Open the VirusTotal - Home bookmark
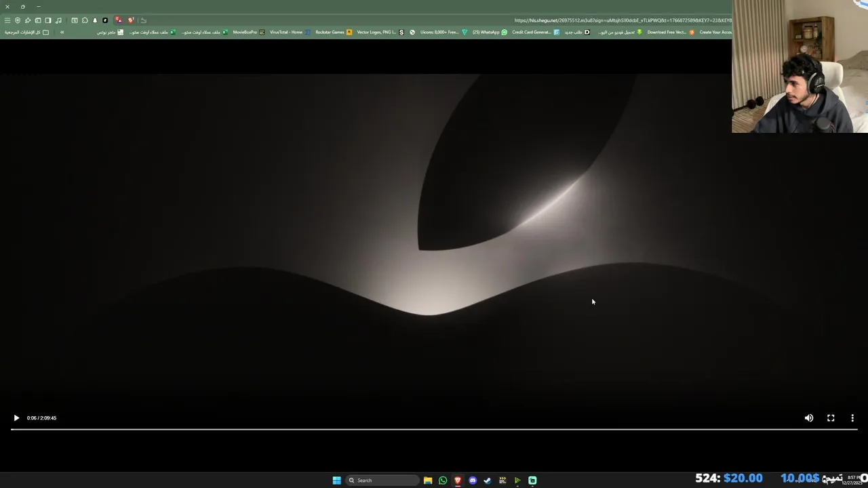This screenshot has width=868, height=488. click(x=290, y=32)
